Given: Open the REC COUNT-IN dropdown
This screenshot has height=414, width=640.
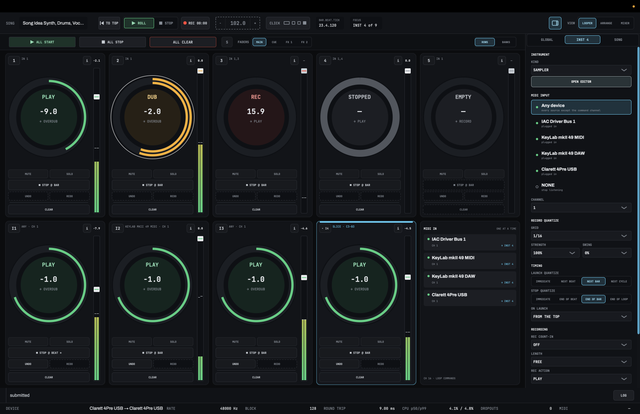Looking at the screenshot, I should [x=580, y=345].
